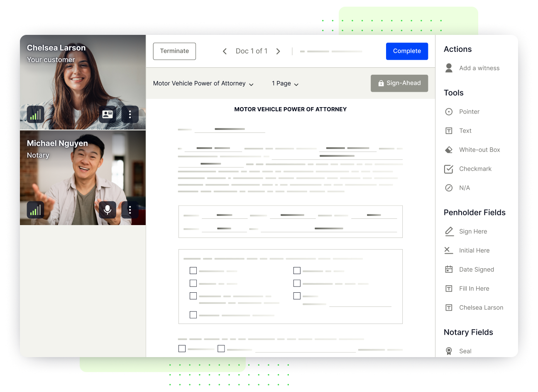Open the 1 Page dropdown
The height and width of the screenshot is (392, 538).
tap(285, 83)
